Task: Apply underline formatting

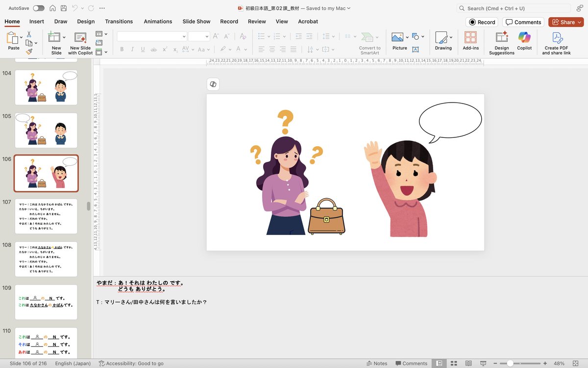Action: 142,49
